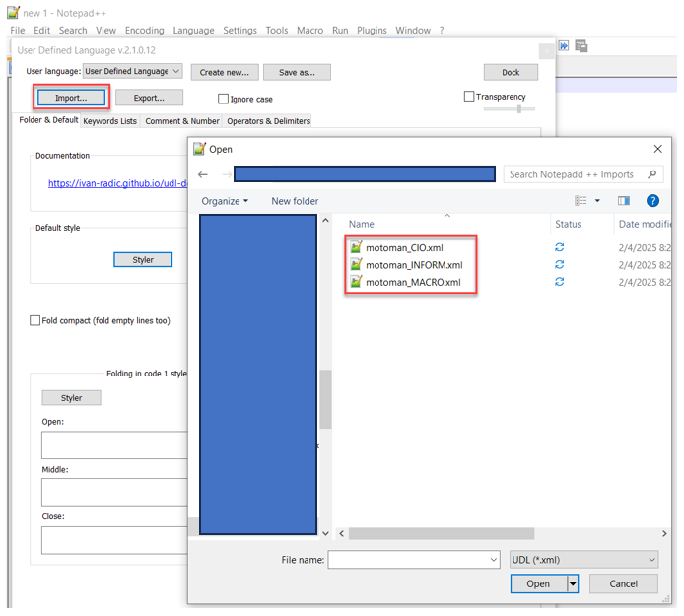
Task: Click the Folding in code 1 Styler button
Action: click(x=72, y=398)
